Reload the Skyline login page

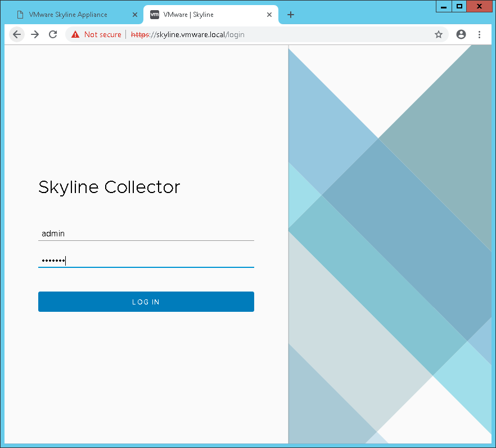(x=53, y=34)
